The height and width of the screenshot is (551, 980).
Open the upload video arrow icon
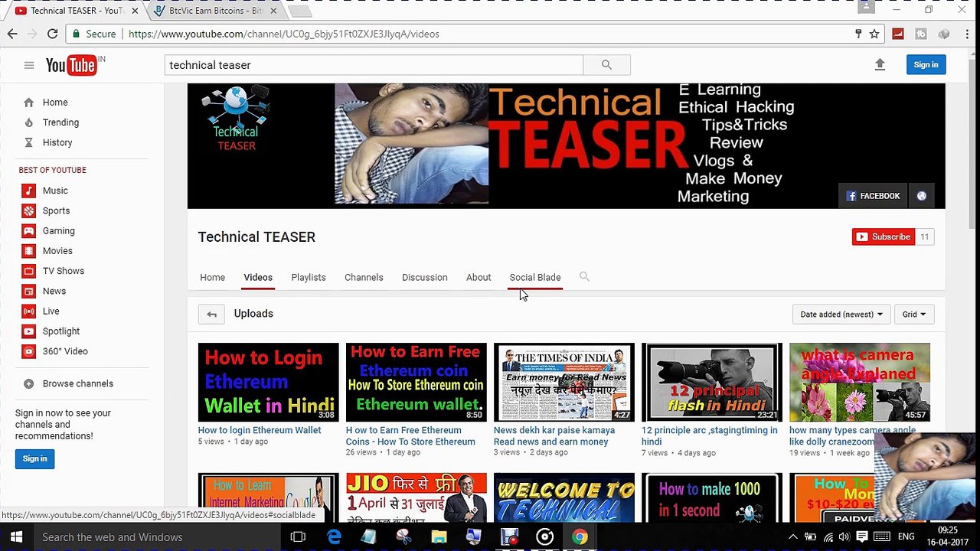pos(880,65)
